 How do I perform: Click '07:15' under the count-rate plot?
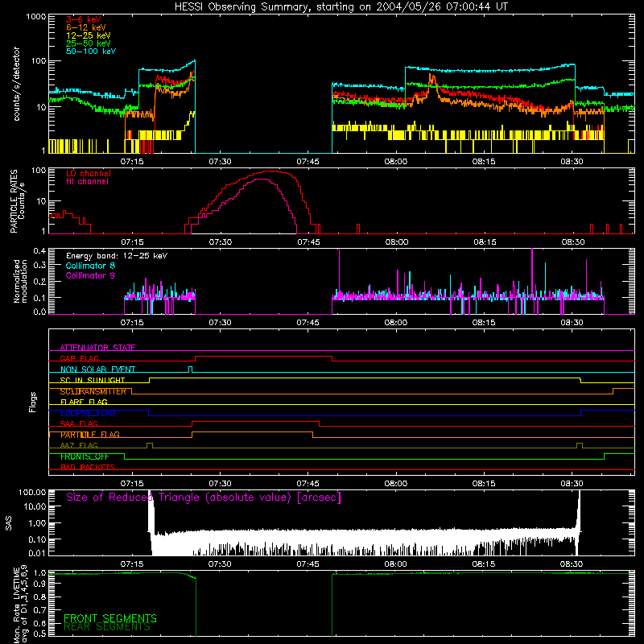tap(132, 162)
